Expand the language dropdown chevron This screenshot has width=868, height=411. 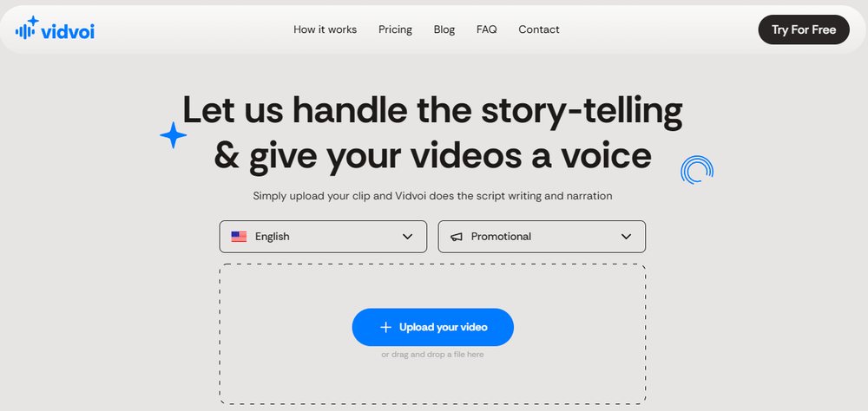pos(407,237)
